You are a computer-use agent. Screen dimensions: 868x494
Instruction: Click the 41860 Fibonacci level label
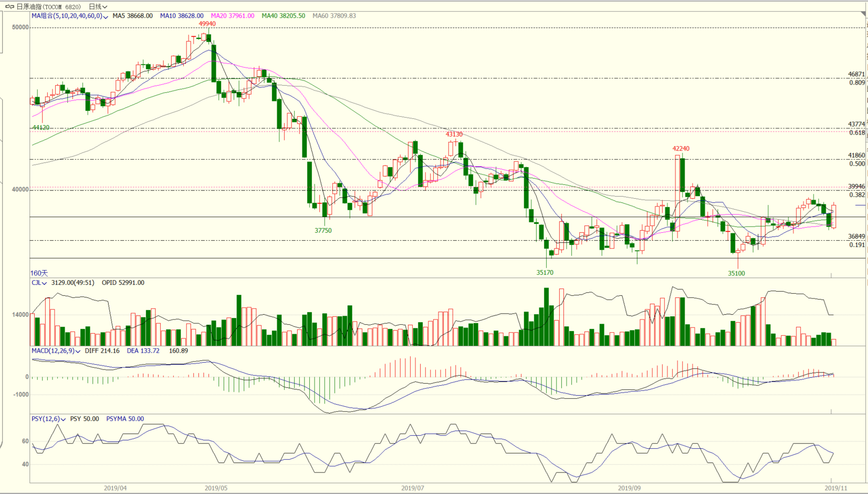[856, 156]
